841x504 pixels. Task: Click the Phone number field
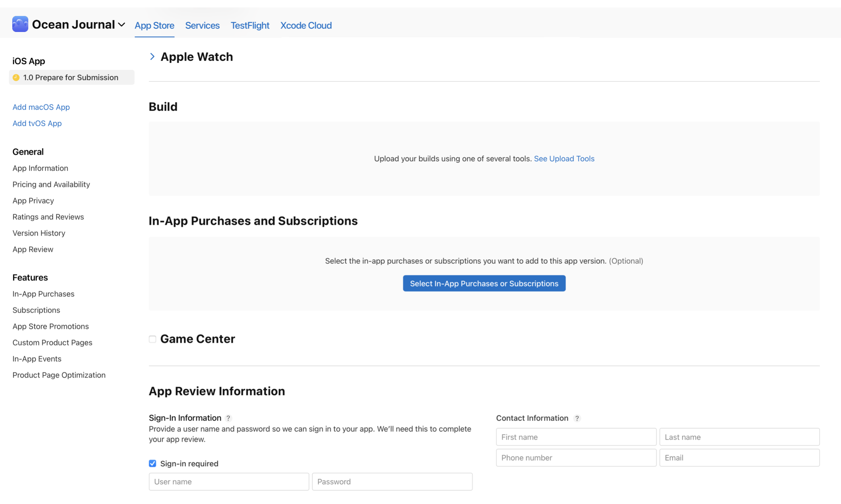[x=576, y=458]
